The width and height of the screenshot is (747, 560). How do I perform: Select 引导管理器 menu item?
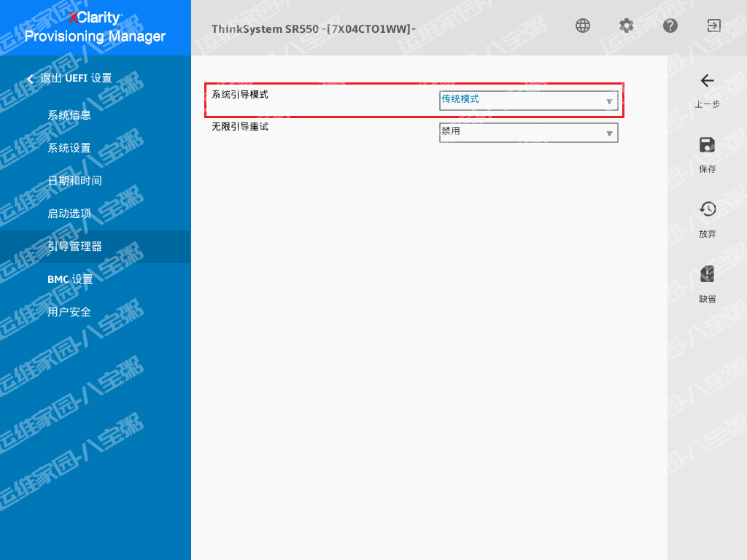[x=74, y=246]
